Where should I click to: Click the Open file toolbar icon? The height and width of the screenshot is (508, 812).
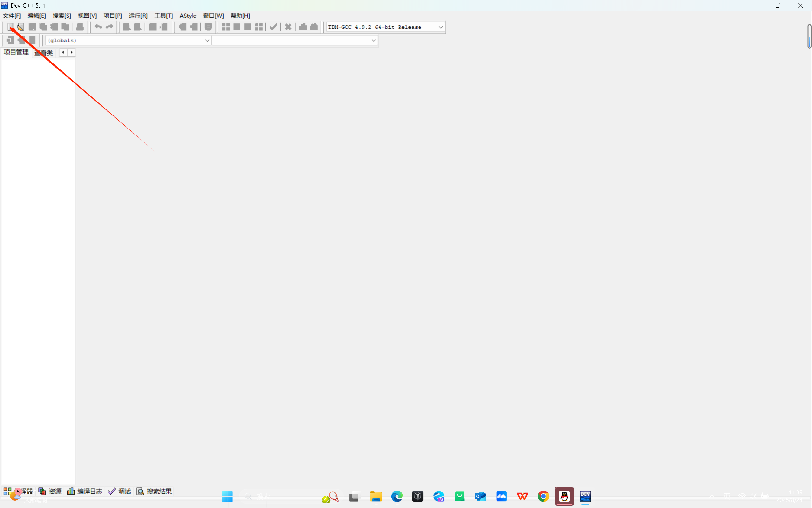click(x=21, y=27)
